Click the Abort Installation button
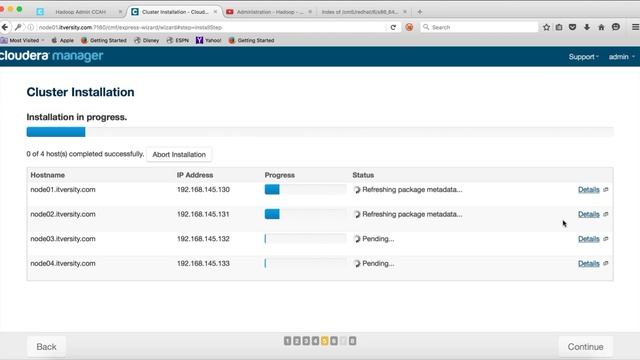 click(179, 154)
